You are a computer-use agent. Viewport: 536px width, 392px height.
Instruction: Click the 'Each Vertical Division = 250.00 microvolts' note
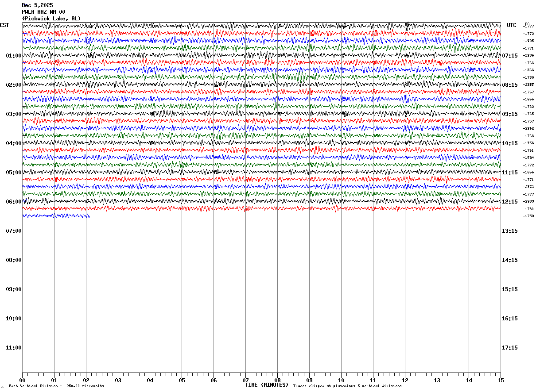pos(57,386)
